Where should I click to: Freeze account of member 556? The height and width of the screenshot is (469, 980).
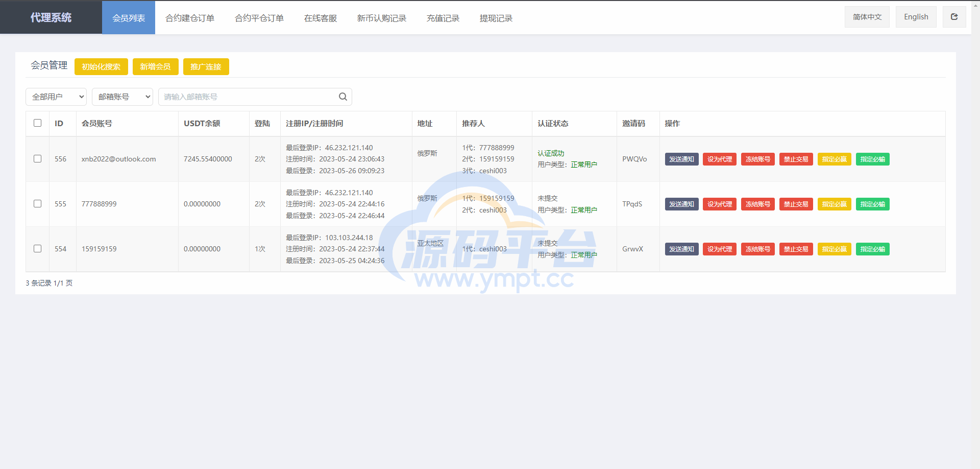758,159
